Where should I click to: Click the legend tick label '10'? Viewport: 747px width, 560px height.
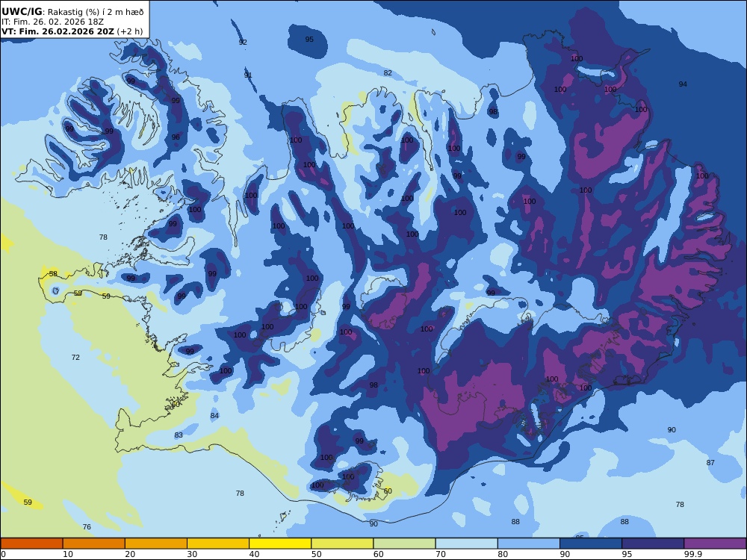pyautogui.click(x=68, y=554)
